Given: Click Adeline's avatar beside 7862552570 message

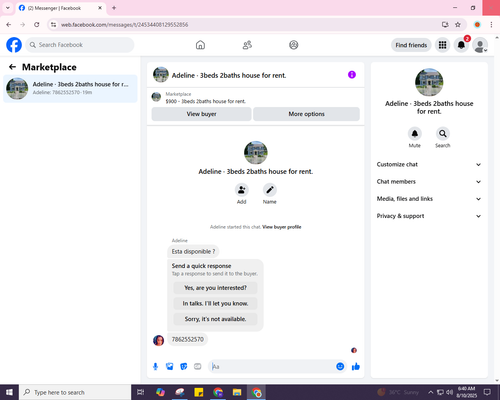Looking at the screenshot, I should 158,340.
